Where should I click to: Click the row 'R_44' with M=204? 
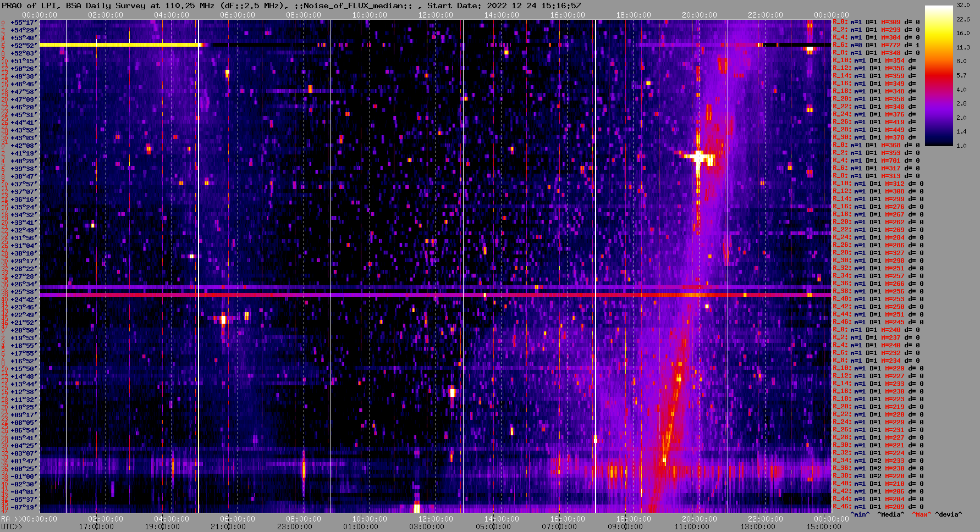pos(878,499)
